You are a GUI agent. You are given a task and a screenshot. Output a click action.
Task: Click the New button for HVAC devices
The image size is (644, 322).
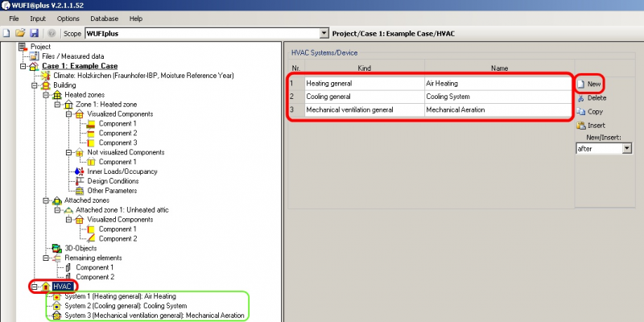tap(590, 84)
